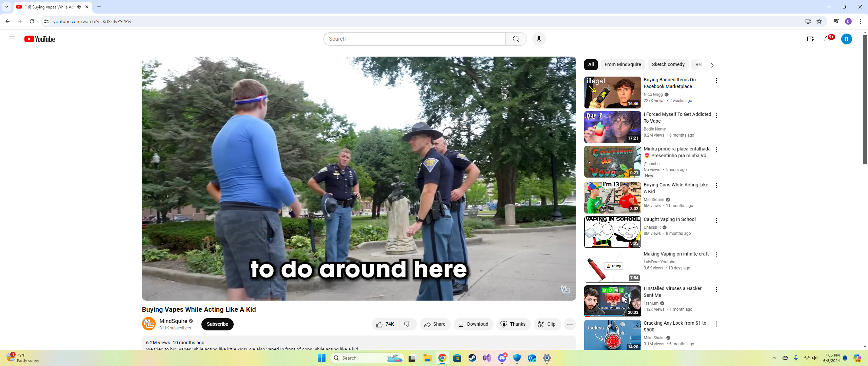The image size is (868, 366).
Task: Open Buying Guns While Acting thumbnail
Action: coord(612,197)
